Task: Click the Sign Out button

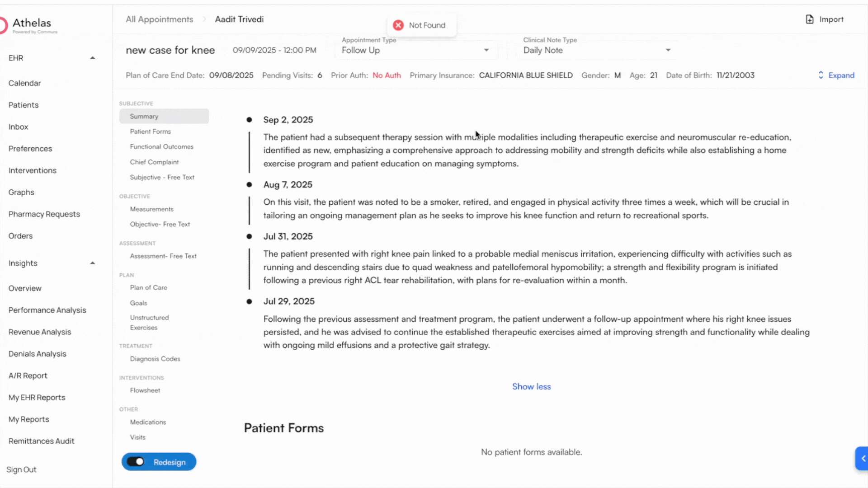Action: click(x=21, y=469)
